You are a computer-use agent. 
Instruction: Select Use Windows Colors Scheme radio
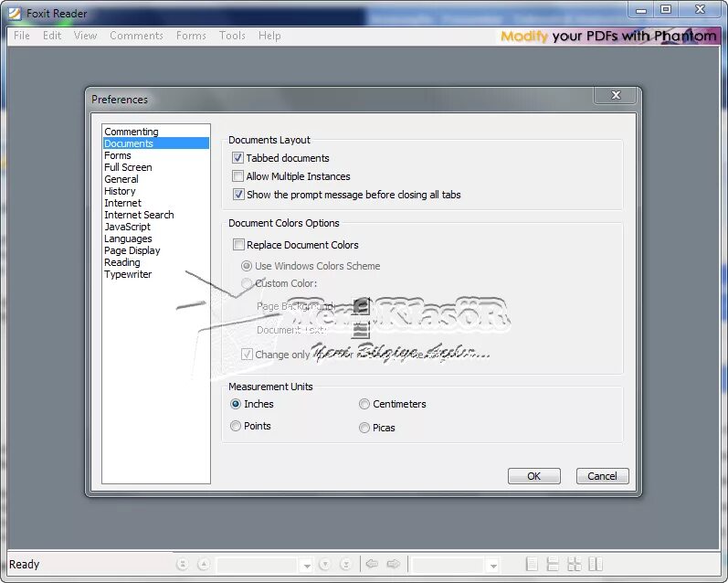point(247,266)
